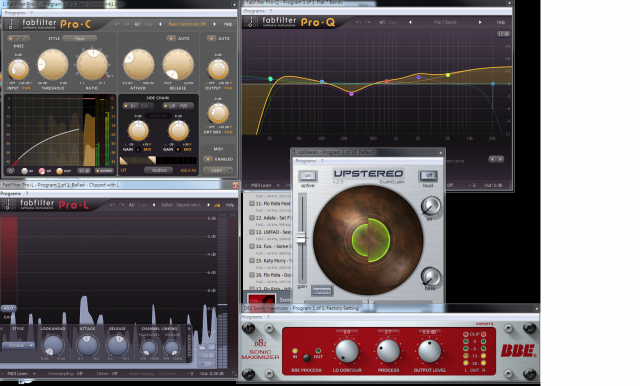Undo last change in Pro-Q header
The width and height of the screenshot is (640, 386).
358,22
